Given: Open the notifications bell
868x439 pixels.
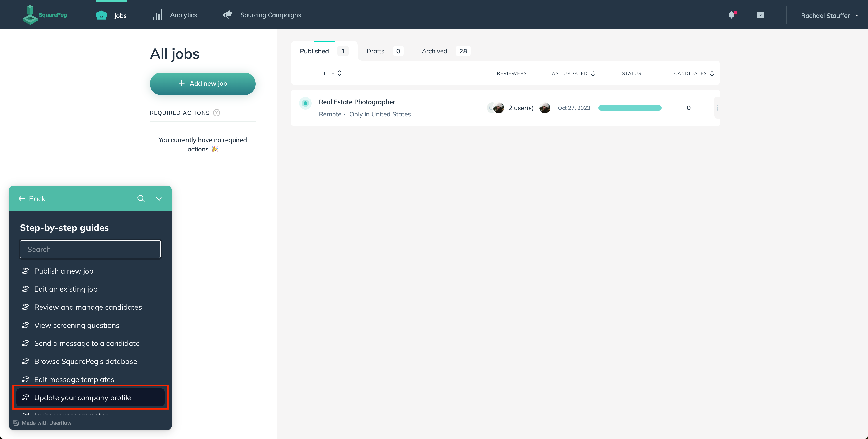Looking at the screenshot, I should (731, 15).
